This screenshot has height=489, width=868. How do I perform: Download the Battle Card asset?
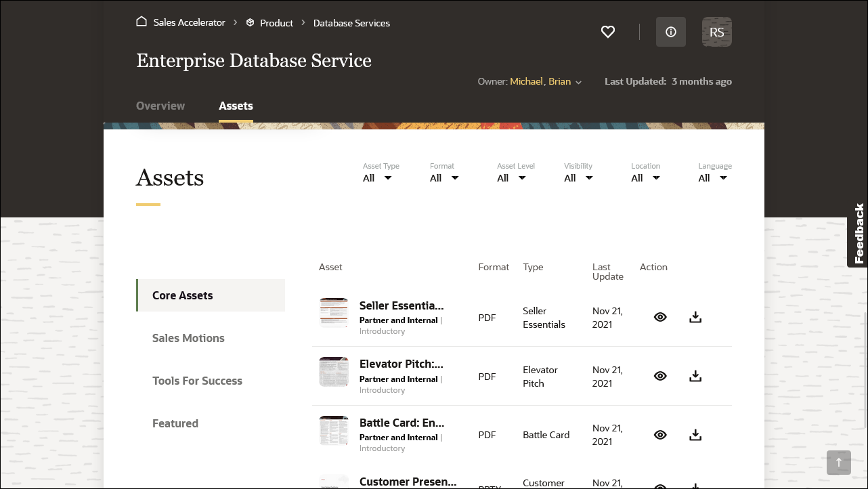[695, 434]
